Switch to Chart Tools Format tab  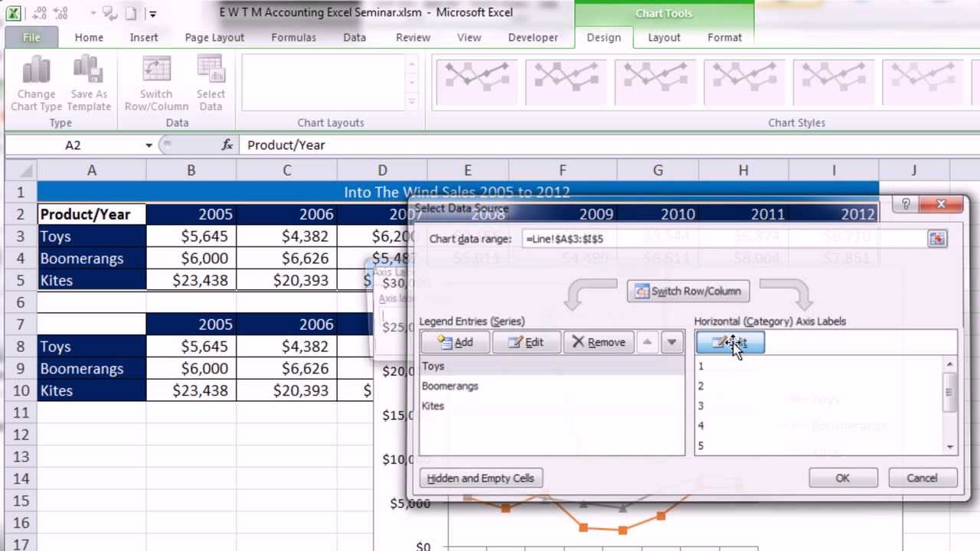tap(724, 37)
